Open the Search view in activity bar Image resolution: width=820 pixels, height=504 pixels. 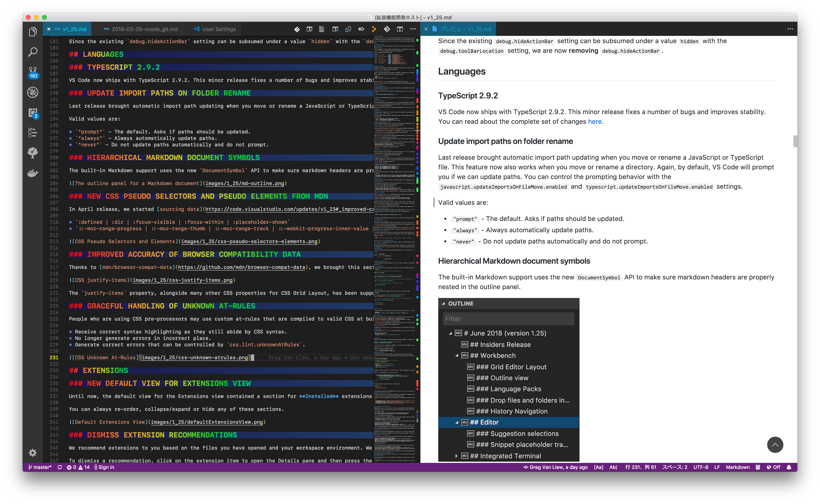pyautogui.click(x=33, y=52)
